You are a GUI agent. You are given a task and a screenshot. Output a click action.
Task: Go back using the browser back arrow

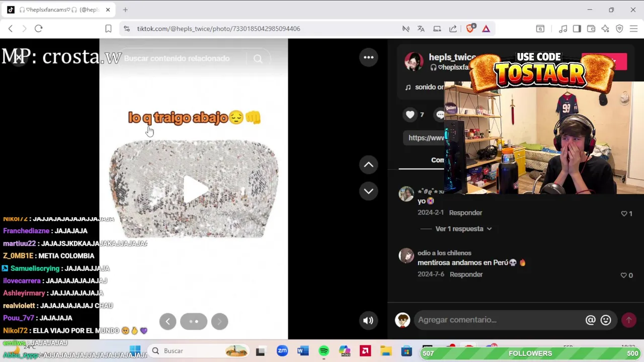coord(11,29)
